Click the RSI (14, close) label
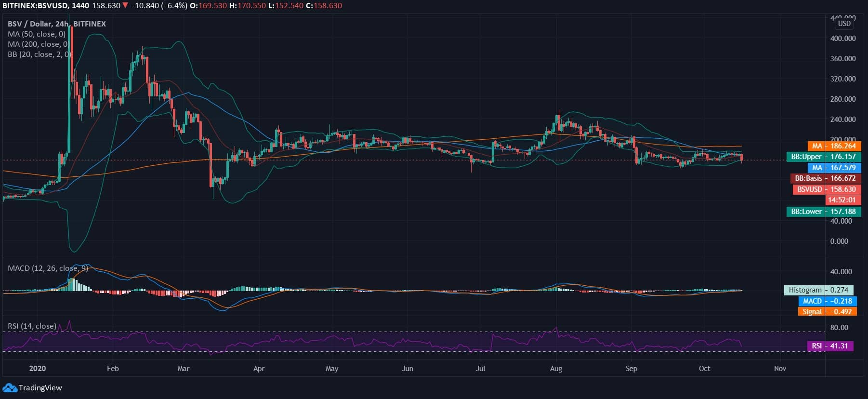The image size is (868, 399). 32,326
